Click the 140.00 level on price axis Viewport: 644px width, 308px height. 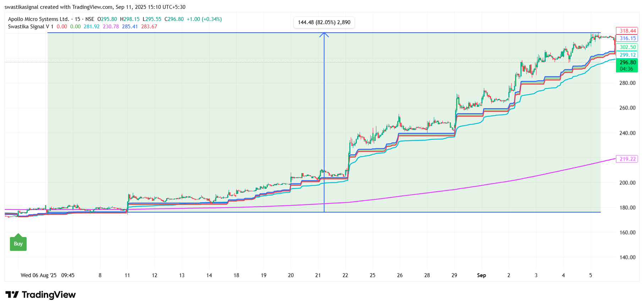pyautogui.click(x=627, y=257)
